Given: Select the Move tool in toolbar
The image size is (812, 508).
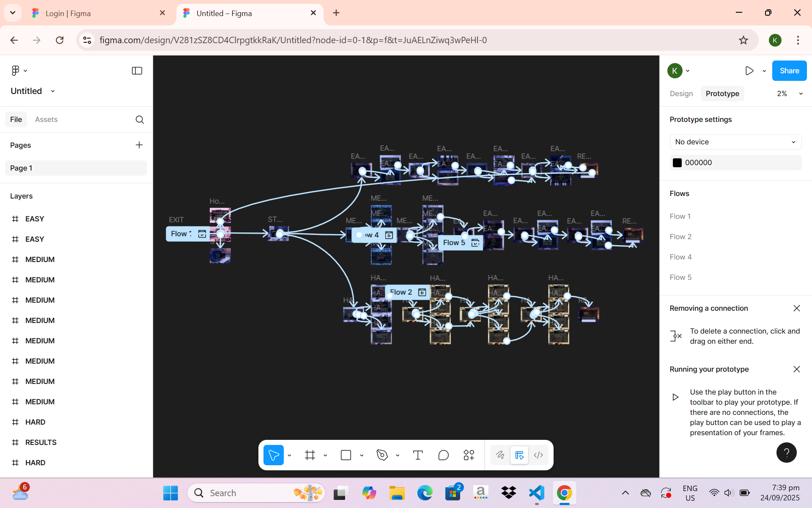Looking at the screenshot, I should point(274,455).
